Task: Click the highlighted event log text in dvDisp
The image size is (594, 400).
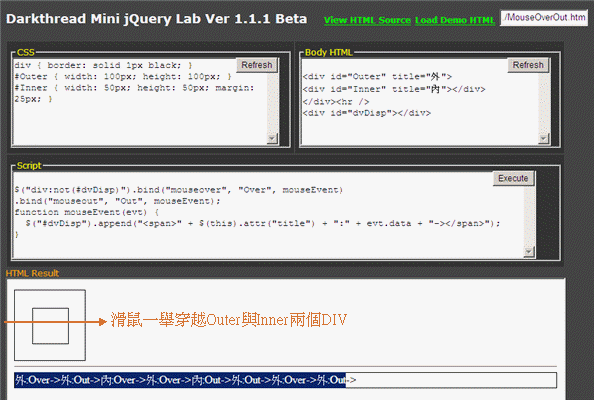Action: [x=180, y=380]
